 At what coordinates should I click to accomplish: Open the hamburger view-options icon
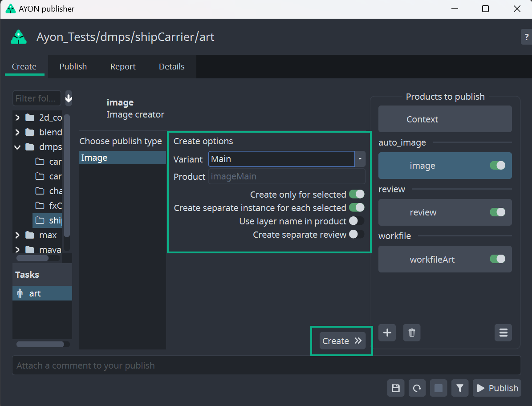pos(503,333)
